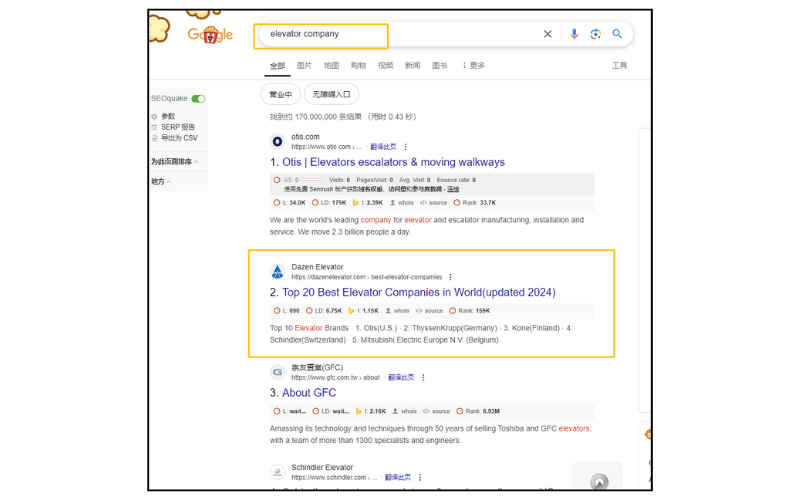Click the Rank 8.93M value for GFC
Screen dimensions: 800x500
pos(479,411)
